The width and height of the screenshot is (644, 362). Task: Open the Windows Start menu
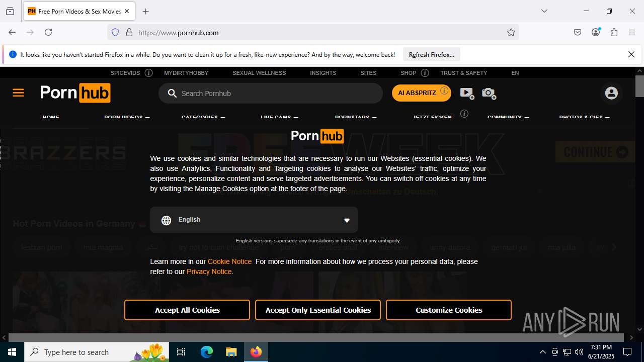(x=12, y=352)
